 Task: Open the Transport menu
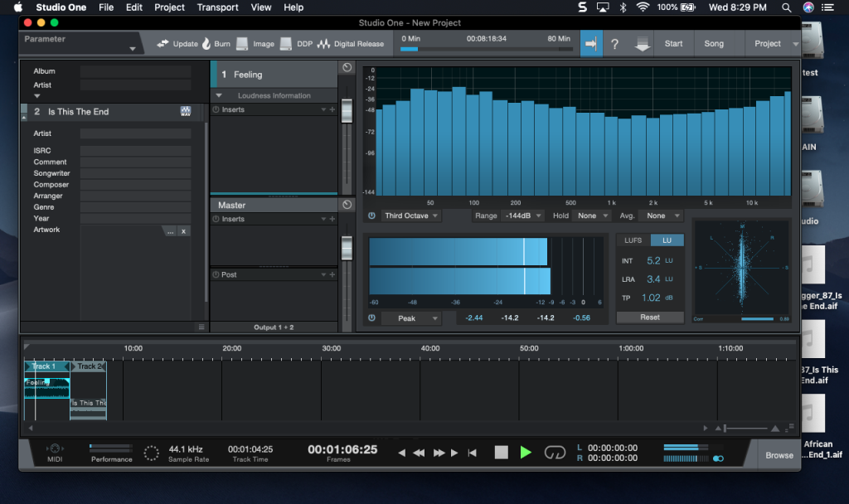click(218, 7)
